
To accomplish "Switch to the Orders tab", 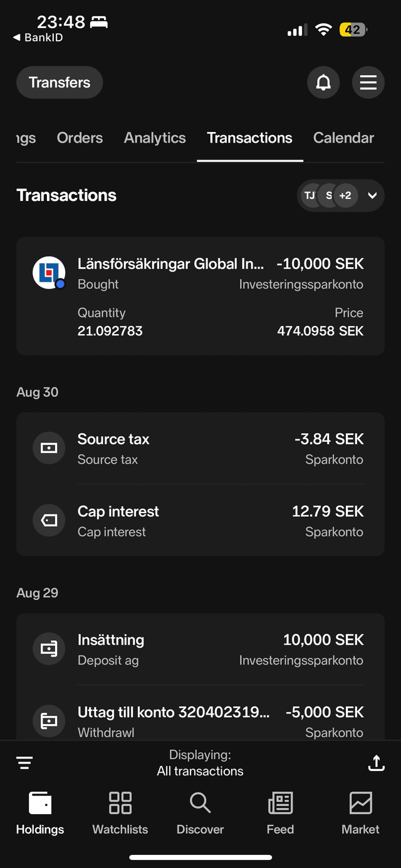I will 80,138.
